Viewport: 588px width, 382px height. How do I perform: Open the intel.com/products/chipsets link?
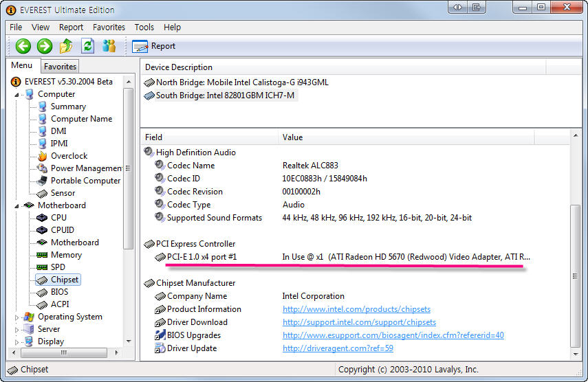pyautogui.click(x=357, y=309)
